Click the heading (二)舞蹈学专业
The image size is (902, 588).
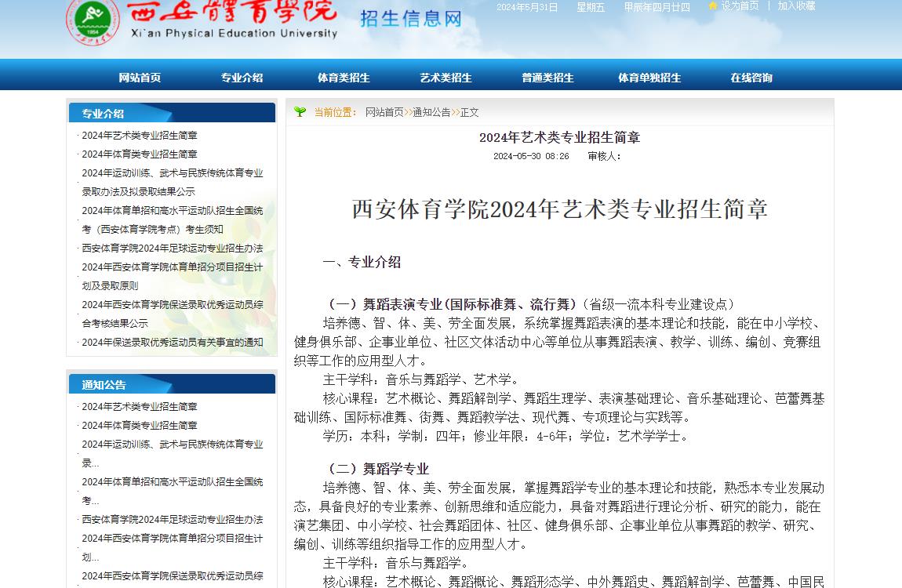point(377,469)
